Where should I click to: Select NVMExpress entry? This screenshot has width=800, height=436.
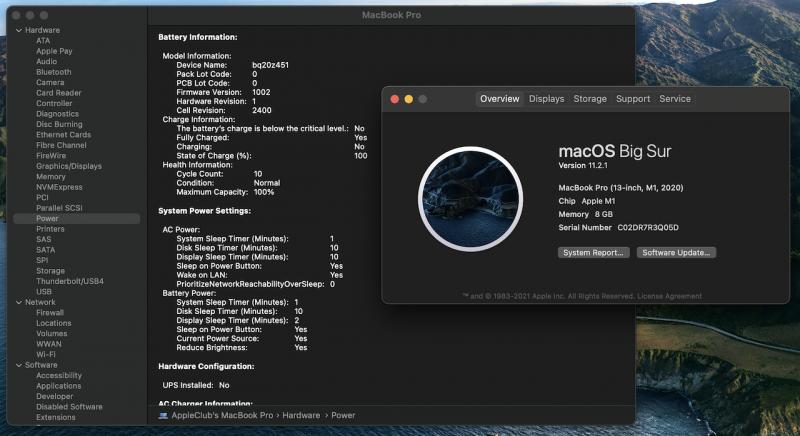(59, 187)
